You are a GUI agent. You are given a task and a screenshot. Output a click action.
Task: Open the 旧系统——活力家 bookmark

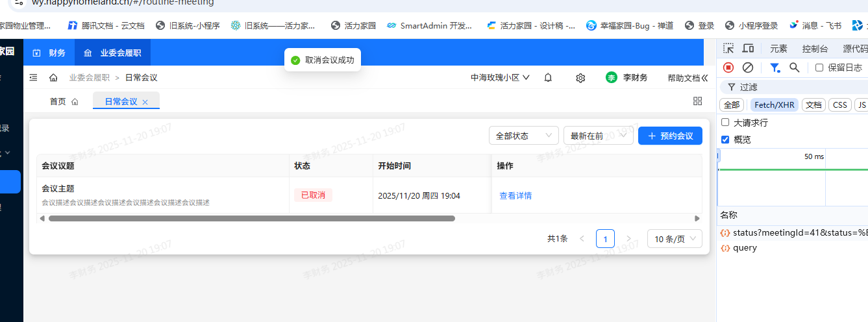click(273, 26)
